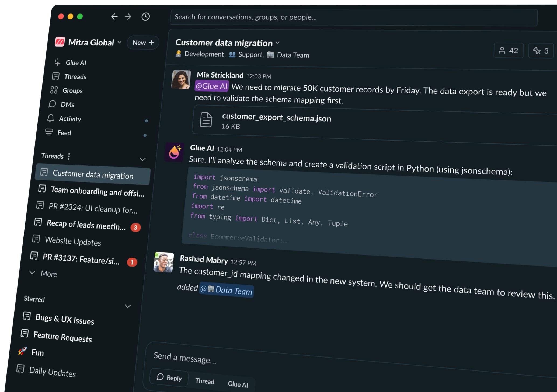Open Glue AI from the sidebar
Image resolution: width=557 pixels, height=392 pixels.
coord(75,63)
